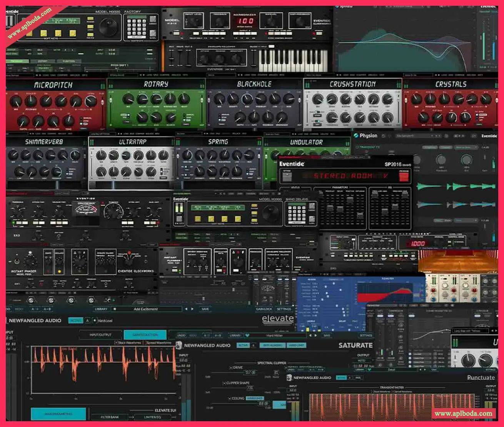The image size is (504, 427).
Task: Open the Physion preset selector dropdown
Action: 418,136
